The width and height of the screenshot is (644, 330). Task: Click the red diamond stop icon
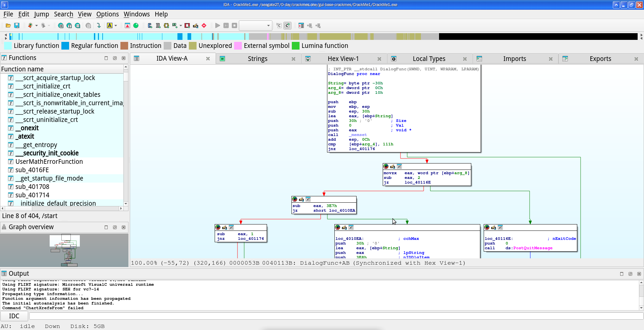[x=204, y=25]
